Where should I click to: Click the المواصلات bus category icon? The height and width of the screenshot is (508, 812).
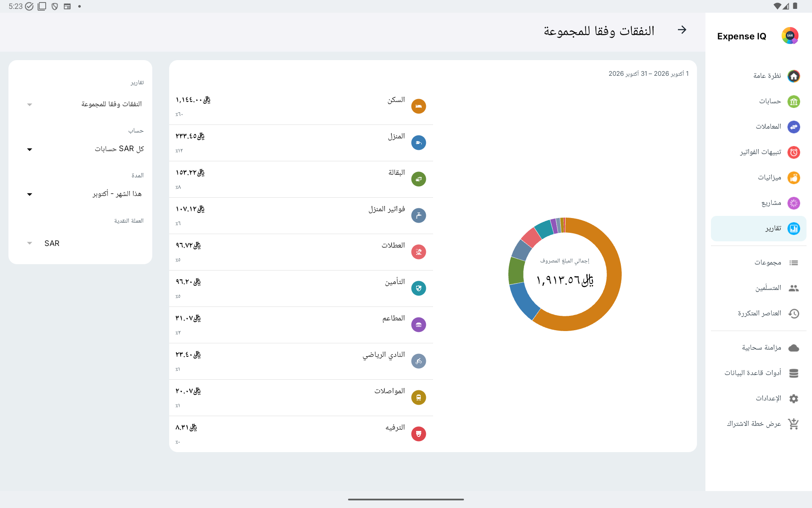(418, 398)
